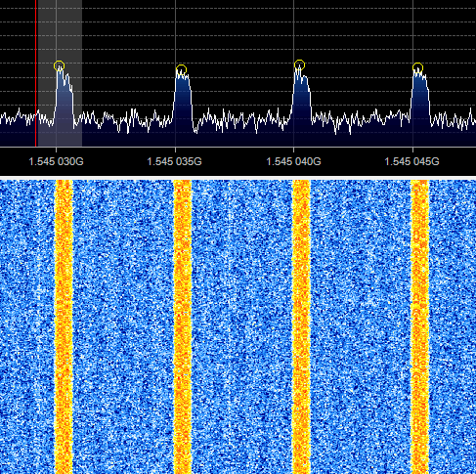Click the signal peak at 1.545 035G
Viewport: 476px width, 474px height.
coord(183,98)
